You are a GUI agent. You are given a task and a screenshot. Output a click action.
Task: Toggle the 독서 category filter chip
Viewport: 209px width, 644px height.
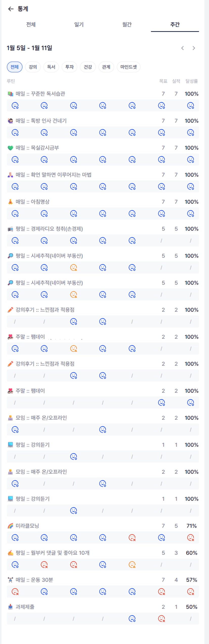coord(51,67)
